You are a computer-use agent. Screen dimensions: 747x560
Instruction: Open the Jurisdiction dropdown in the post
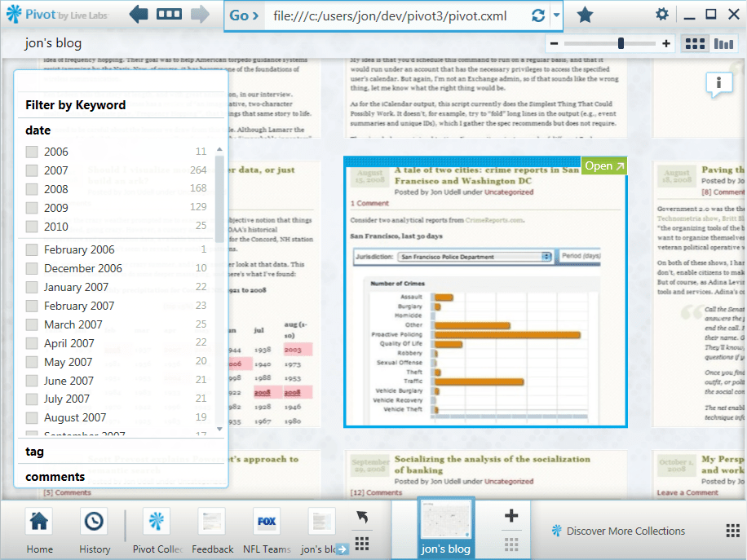pyautogui.click(x=475, y=257)
